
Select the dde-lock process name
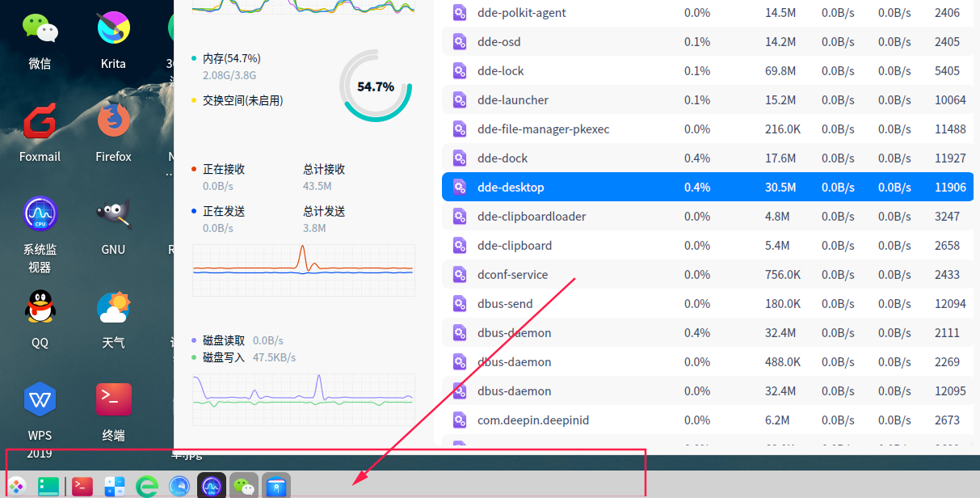tap(501, 71)
